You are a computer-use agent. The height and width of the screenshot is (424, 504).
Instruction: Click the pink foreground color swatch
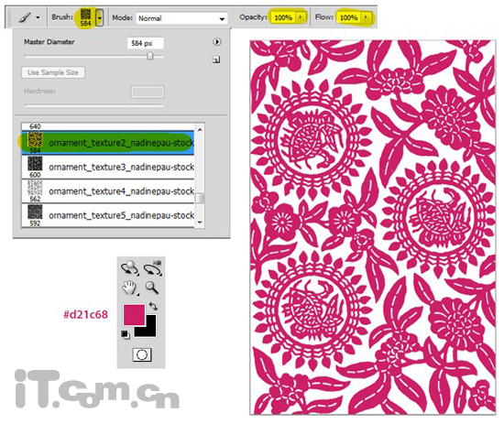[x=134, y=315]
